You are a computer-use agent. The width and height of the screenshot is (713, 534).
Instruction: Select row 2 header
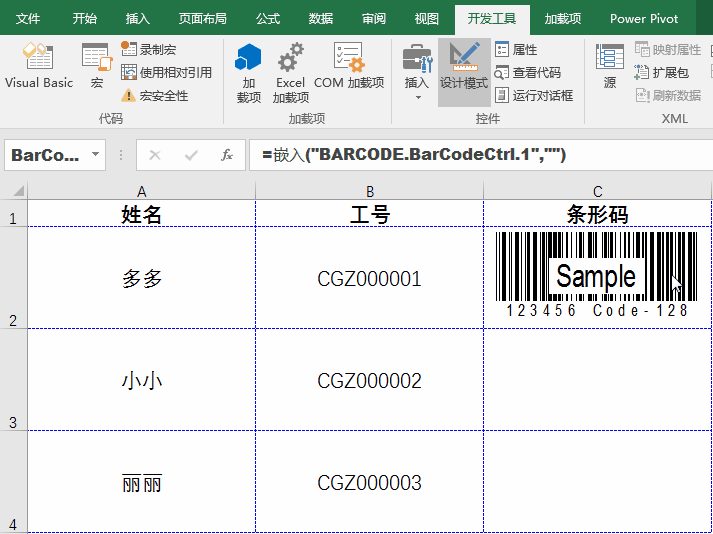pyautogui.click(x=14, y=277)
